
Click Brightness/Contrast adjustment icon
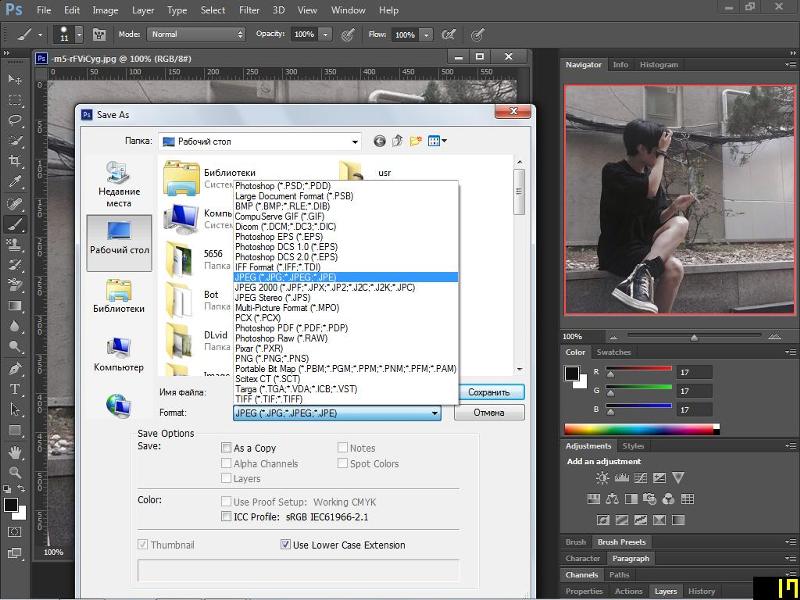(x=602, y=478)
